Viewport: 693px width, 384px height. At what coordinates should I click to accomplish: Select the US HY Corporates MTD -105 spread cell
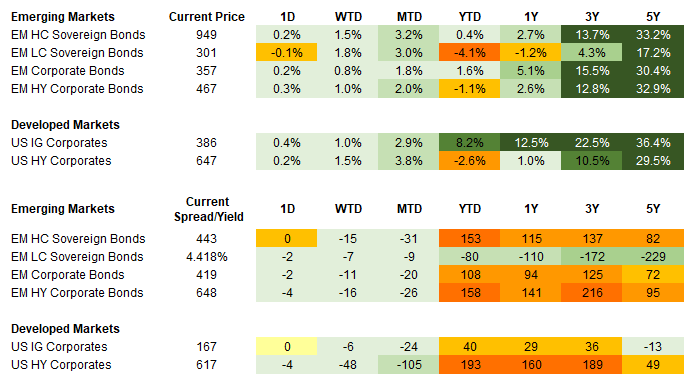408,365
